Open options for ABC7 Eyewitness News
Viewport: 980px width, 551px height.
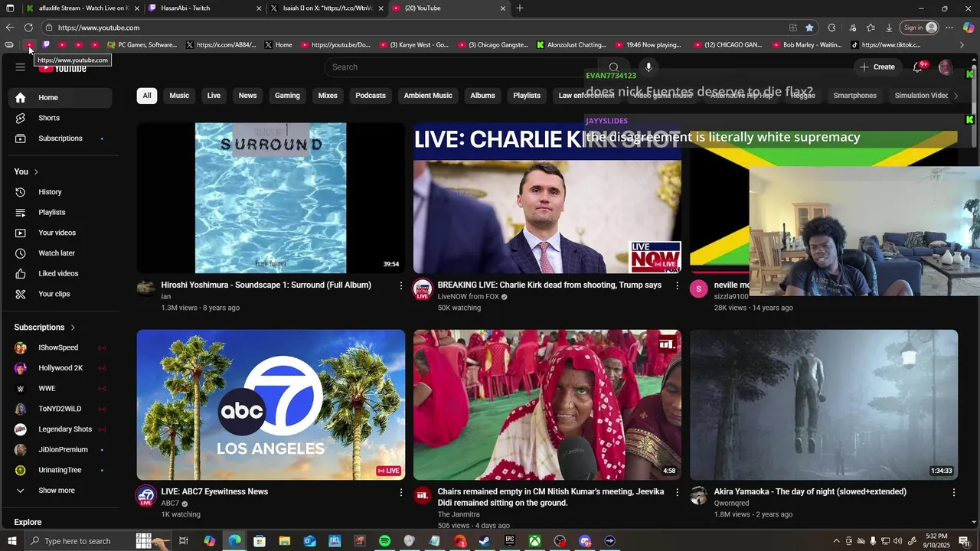point(400,492)
